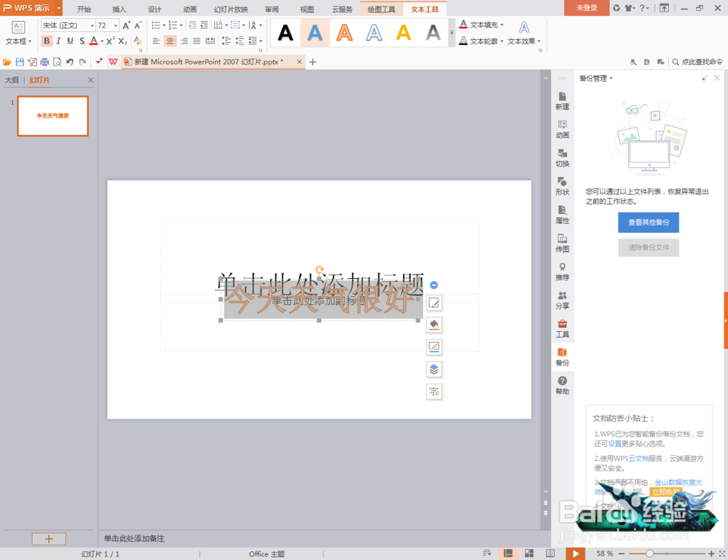Toggle text shadow S button
The image size is (728, 560).
(x=82, y=41)
